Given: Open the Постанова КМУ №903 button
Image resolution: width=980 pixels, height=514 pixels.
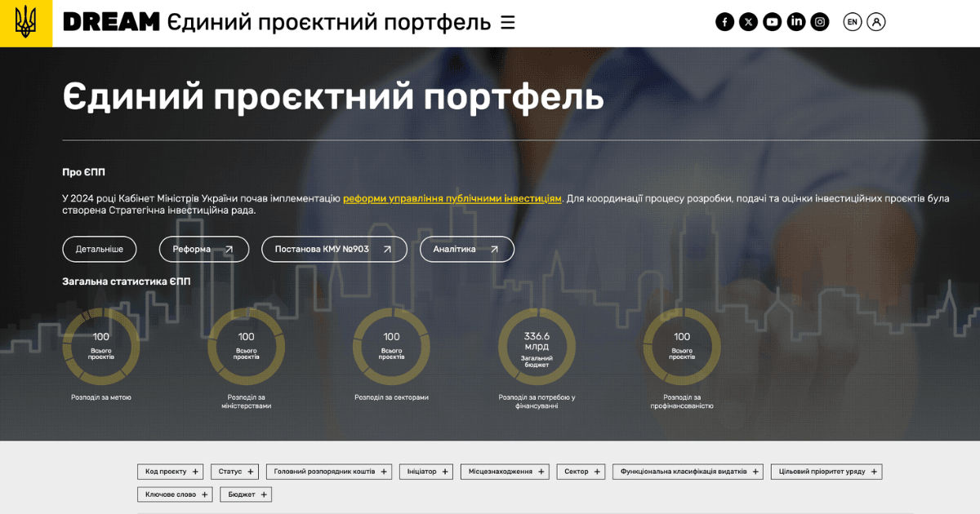Looking at the screenshot, I should [334, 249].
